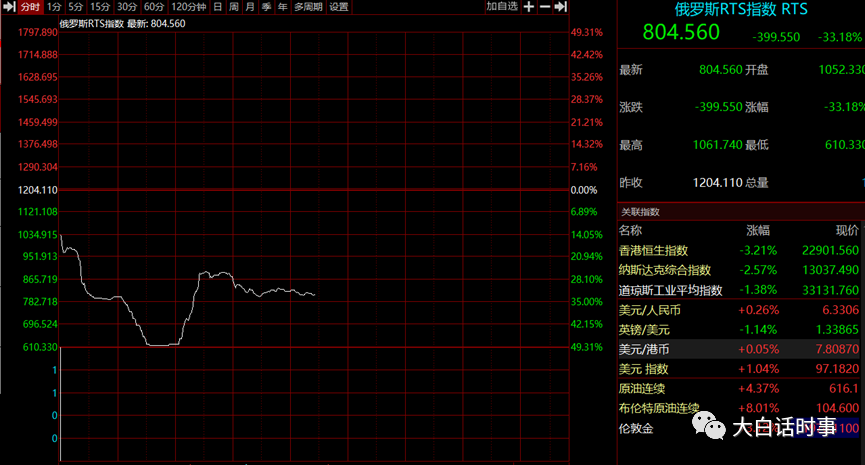Select the 布伦特原油连续 row
The height and width of the screenshot is (465, 865).
pos(739,408)
